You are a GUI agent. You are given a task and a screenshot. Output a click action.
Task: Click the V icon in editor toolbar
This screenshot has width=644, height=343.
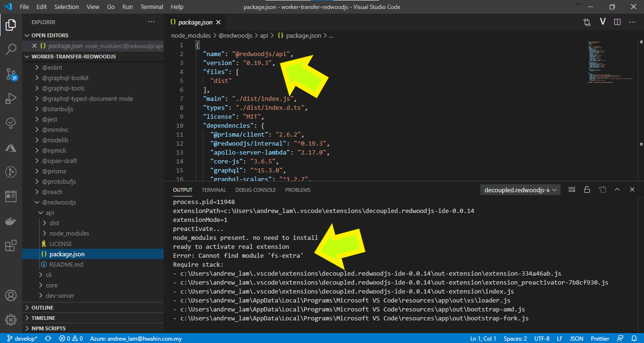603,22
